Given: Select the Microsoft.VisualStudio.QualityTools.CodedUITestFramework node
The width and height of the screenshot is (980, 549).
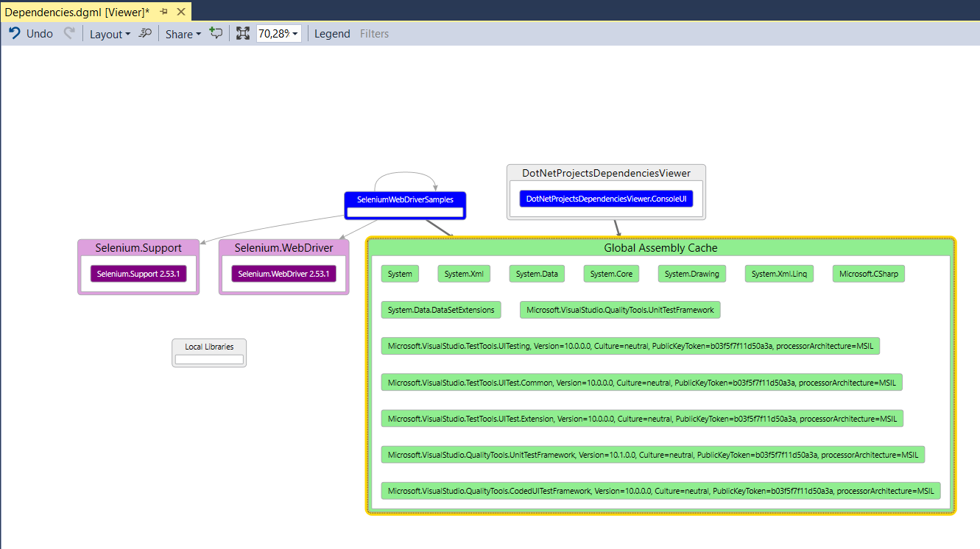Looking at the screenshot, I should (x=660, y=490).
